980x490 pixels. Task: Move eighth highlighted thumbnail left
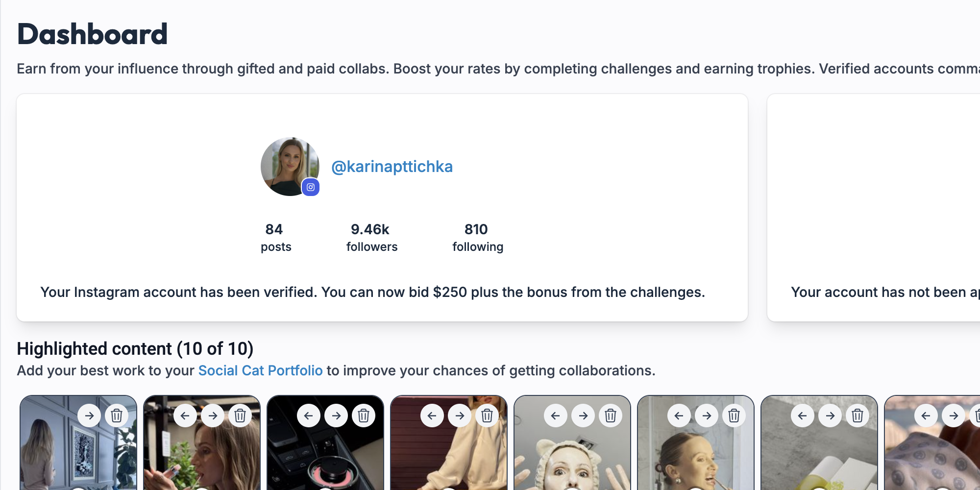(926, 416)
